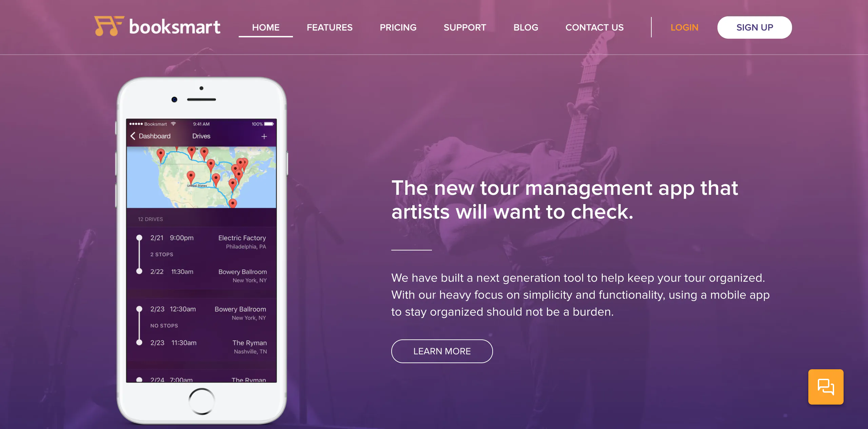Click the red map pin over United States label

click(191, 177)
